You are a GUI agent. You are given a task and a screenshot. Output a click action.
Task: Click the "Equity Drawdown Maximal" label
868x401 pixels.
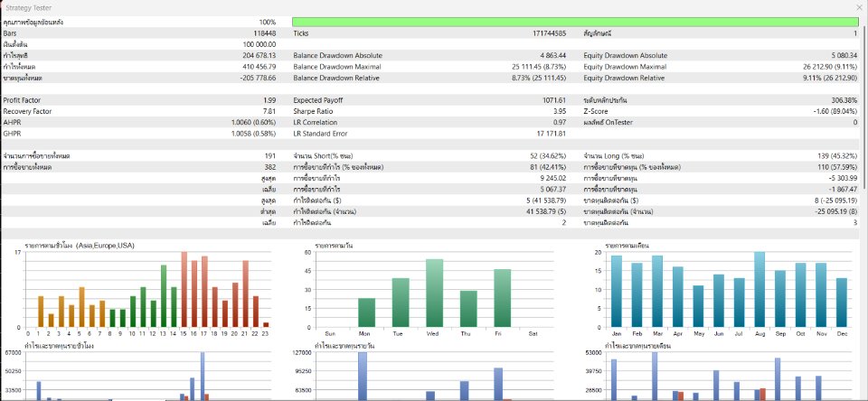[625, 66]
